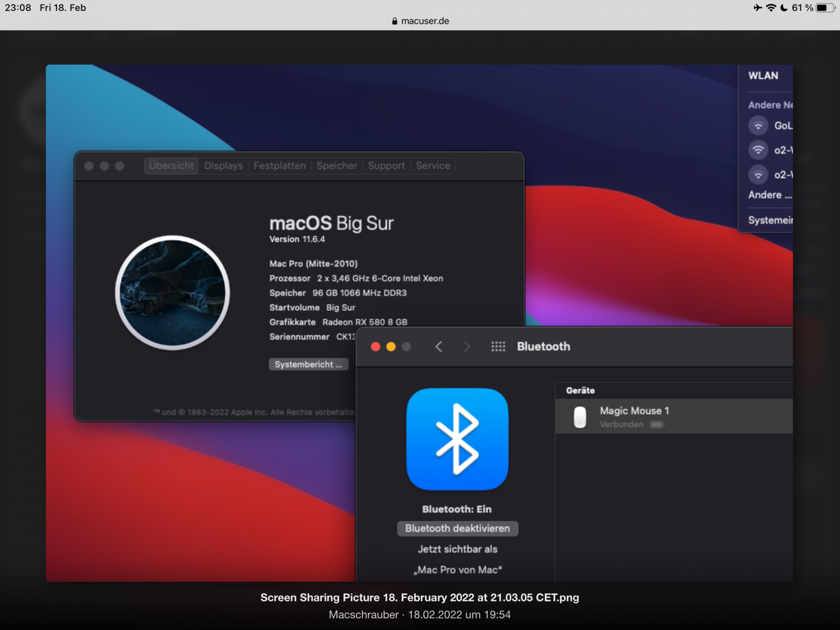Click the Seriennummer line

pyautogui.click(x=312, y=337)
